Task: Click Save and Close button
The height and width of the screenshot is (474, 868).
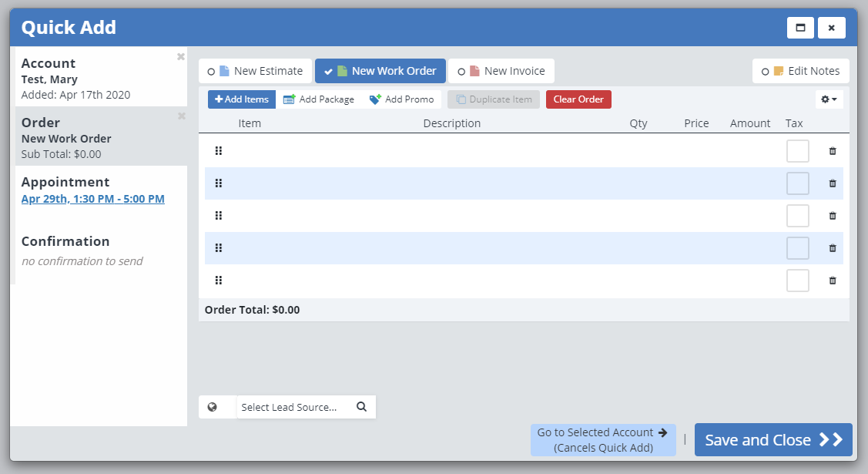Action: pyautogui.click(x=772, y=440)
